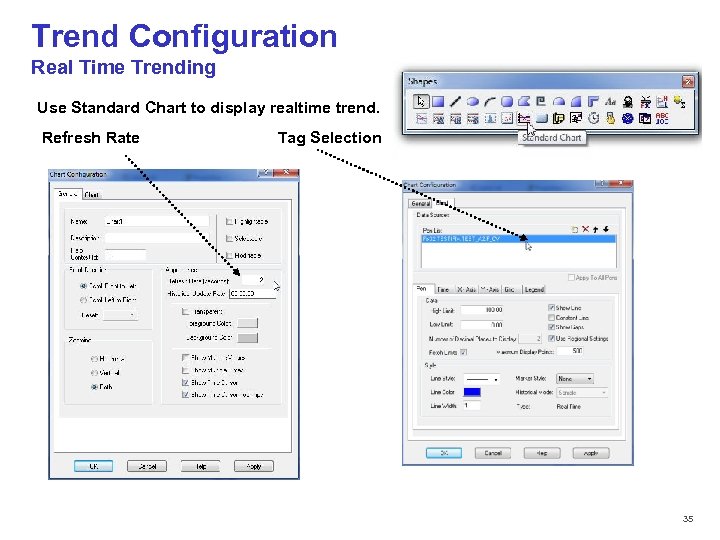Delete selected pen with red X
Viewport: 720px width, 540px height.
[x=585, y=229]
